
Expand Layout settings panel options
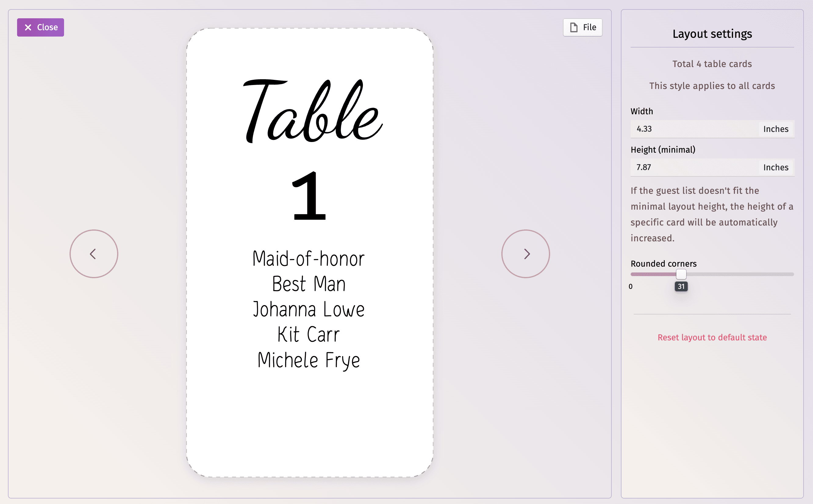[x=712, y=33]
